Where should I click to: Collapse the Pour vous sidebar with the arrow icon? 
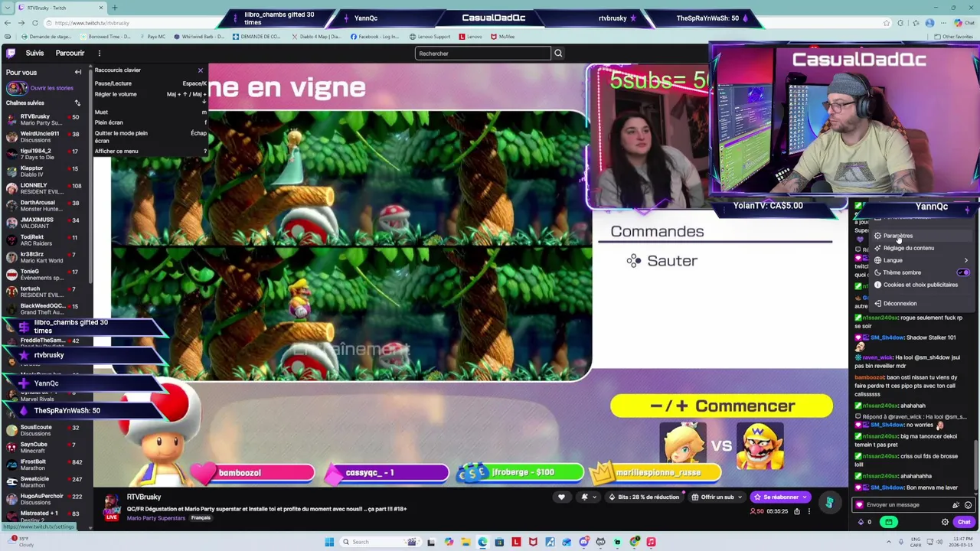click(x=77, y=72)
